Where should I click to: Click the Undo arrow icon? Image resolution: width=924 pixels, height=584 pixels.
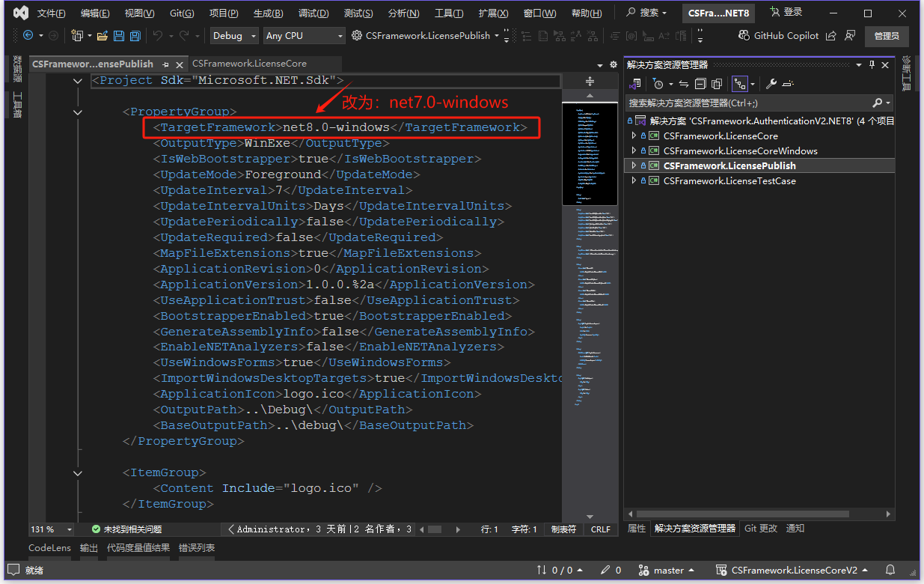158,35
